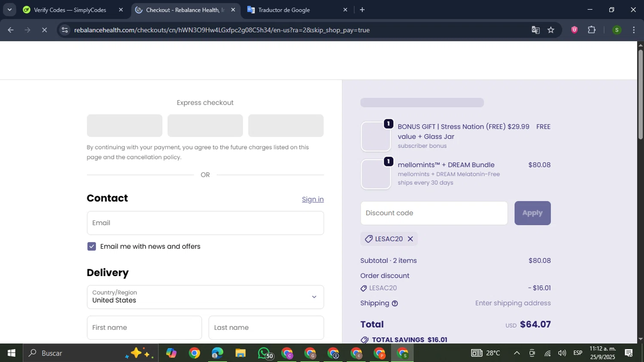Click the taskbar Buscar search box
The width and height of the screenshot is (644, 362).
click(x=91, y=353)
